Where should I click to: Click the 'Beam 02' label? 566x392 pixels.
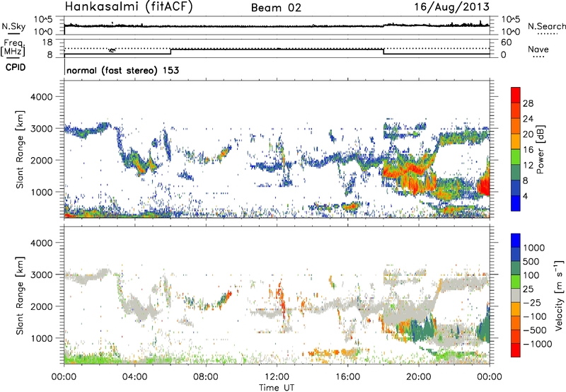(276, 8)
